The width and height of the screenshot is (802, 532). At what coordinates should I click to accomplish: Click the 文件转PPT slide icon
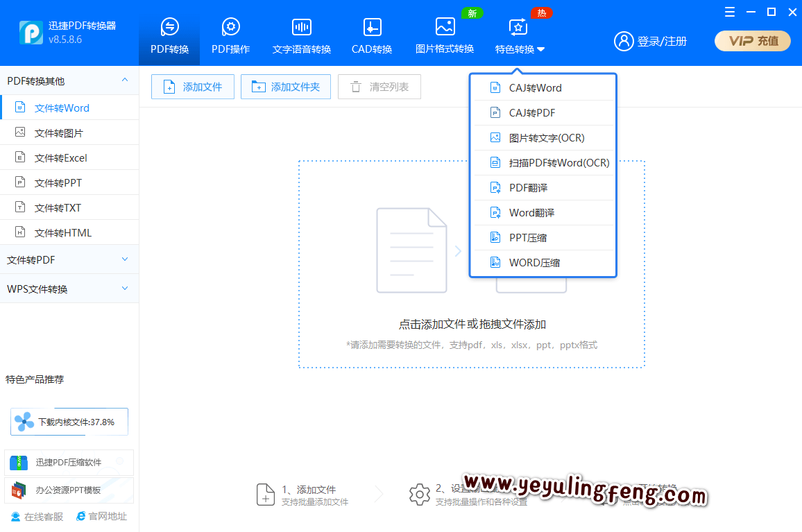click(x=20, y=182)
